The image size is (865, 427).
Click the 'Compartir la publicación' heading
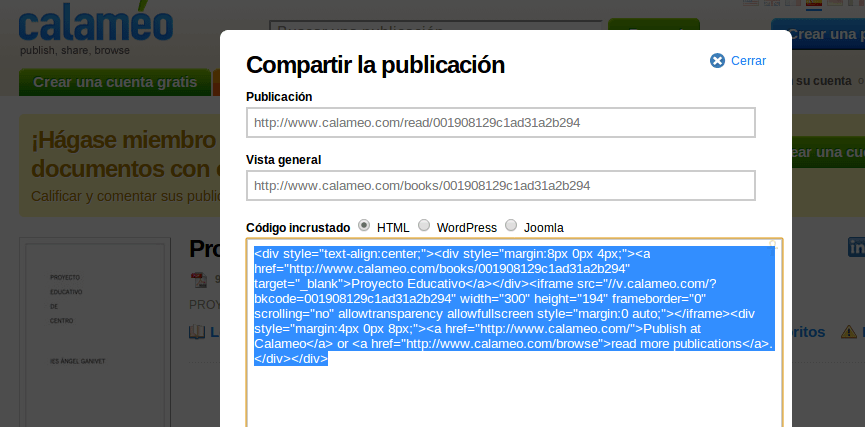pyautogui.click(x=375, y=65)
